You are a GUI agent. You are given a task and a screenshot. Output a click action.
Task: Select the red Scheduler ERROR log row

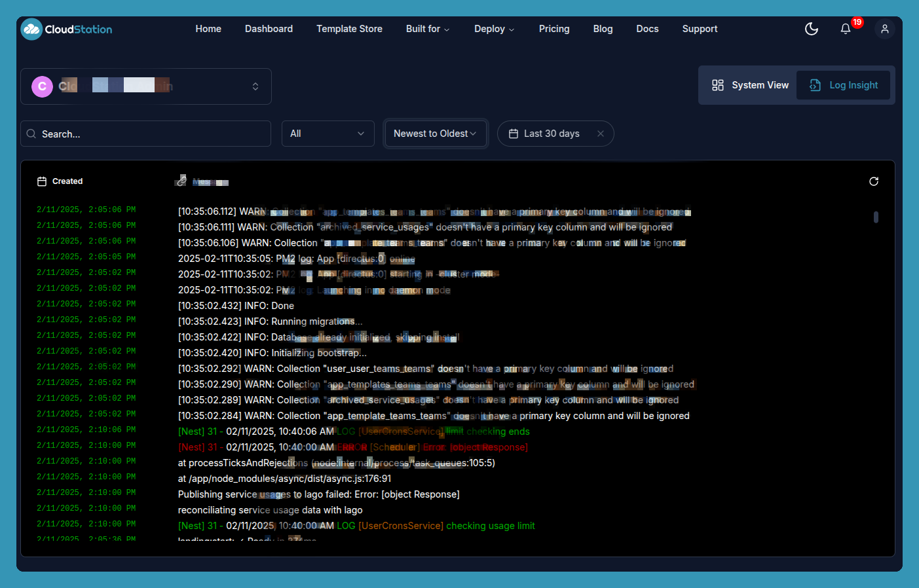(353, 447)
